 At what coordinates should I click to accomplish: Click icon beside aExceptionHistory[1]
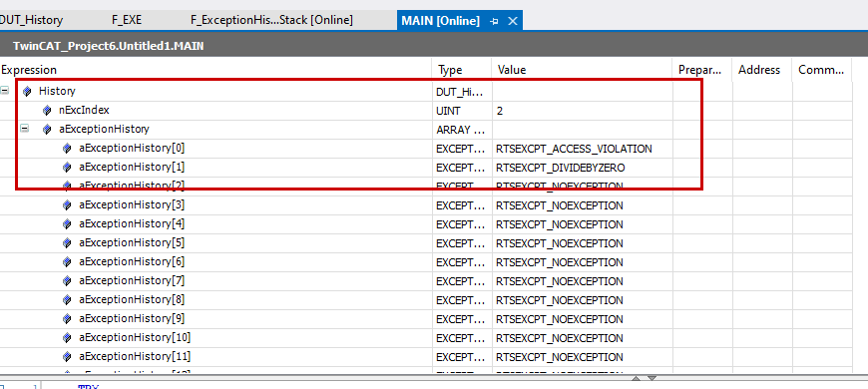coord(67,168)
